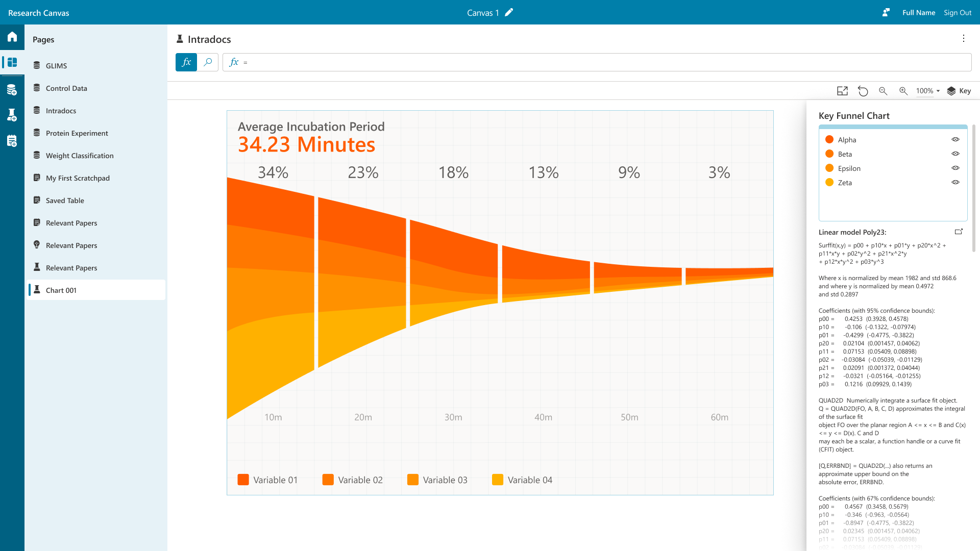Select the Weight Classification page

(x=80, y=156)
